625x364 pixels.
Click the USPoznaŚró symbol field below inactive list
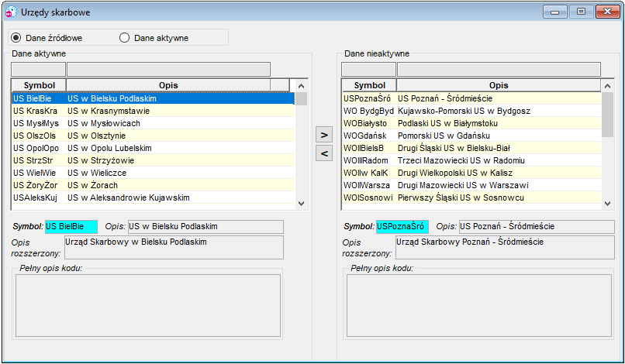402,227
